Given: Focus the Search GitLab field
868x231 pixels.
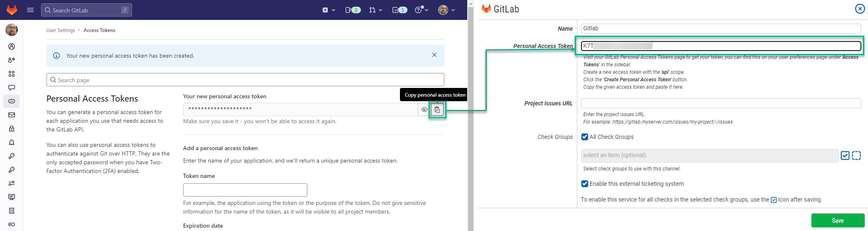Looking at the screenshot, I should (x=86, y=10).
